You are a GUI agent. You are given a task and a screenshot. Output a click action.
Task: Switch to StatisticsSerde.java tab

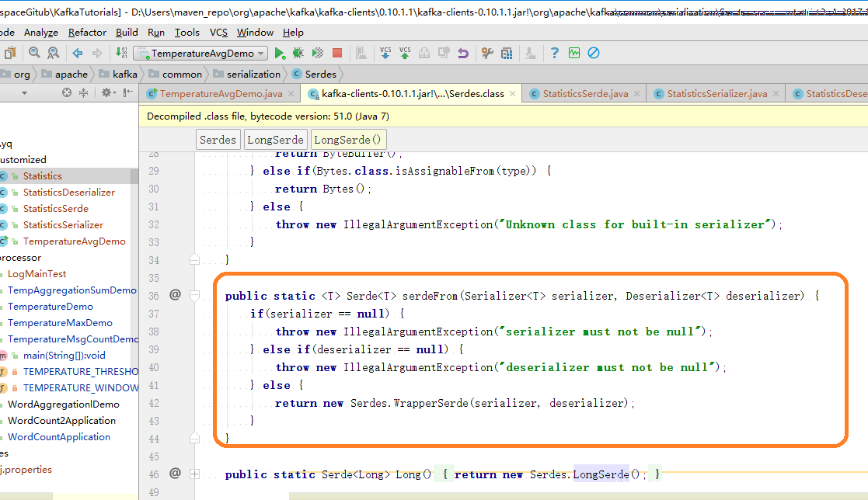pos(585,93)
